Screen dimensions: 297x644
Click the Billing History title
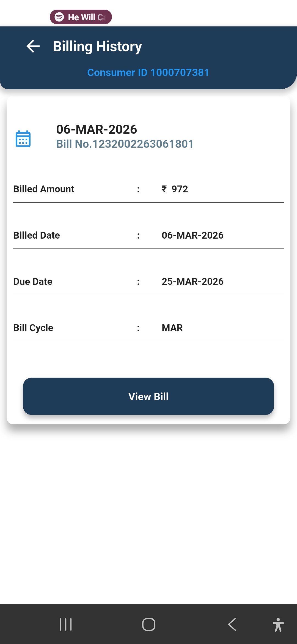coord(97,46)
